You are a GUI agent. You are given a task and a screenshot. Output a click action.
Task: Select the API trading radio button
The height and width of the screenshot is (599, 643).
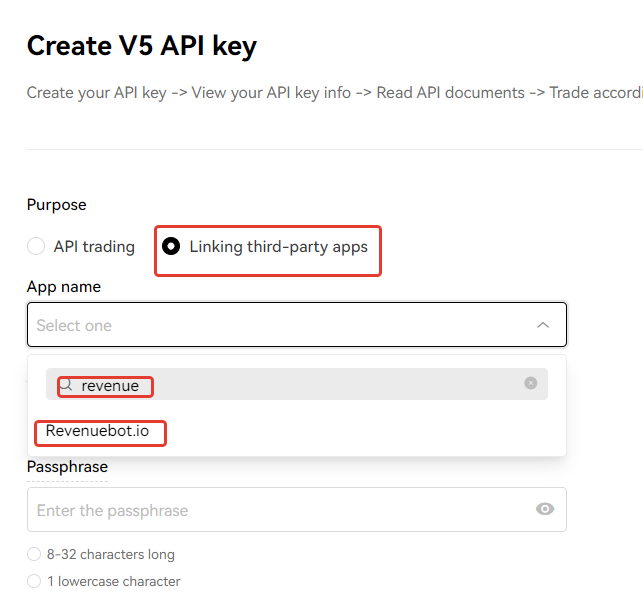[x=36, y=246]
